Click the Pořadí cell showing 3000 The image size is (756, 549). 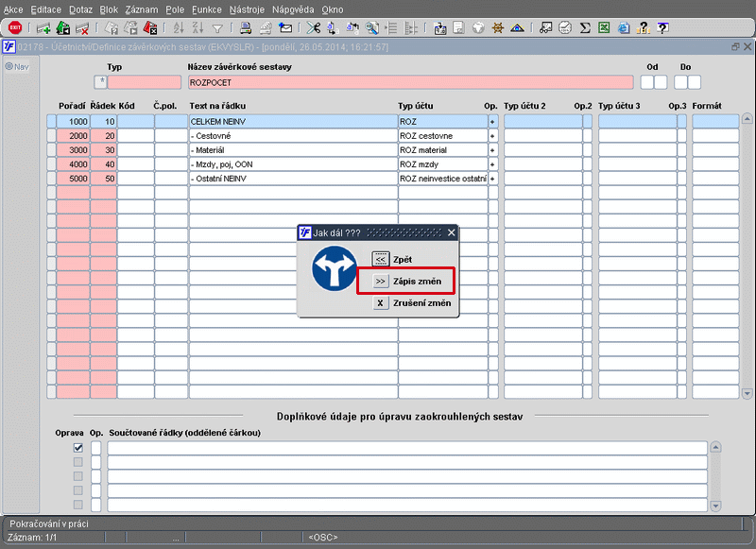pyautogui.click(x=73, y=150)
